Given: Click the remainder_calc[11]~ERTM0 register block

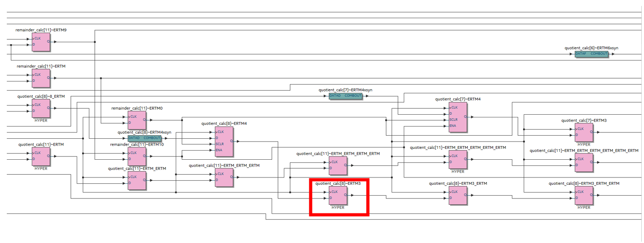Looking at the screenshot, I should 137,120.
